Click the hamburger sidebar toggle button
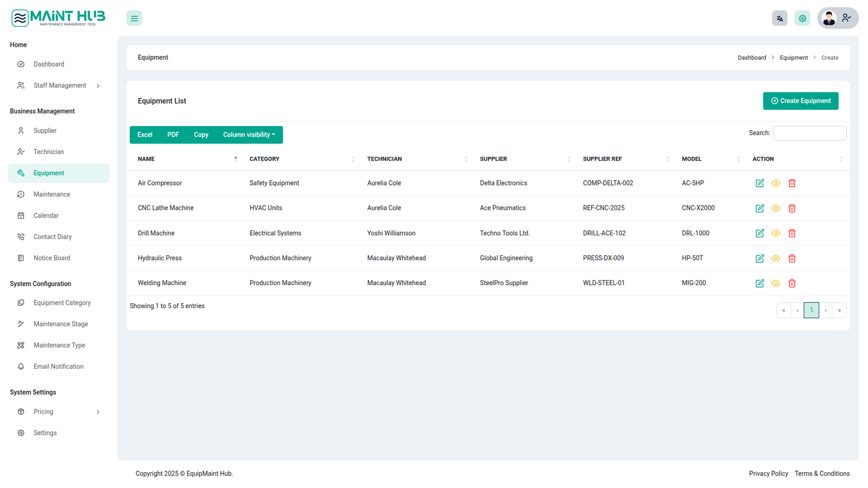Viewport: 868px width, 488px height. [134, 18]
